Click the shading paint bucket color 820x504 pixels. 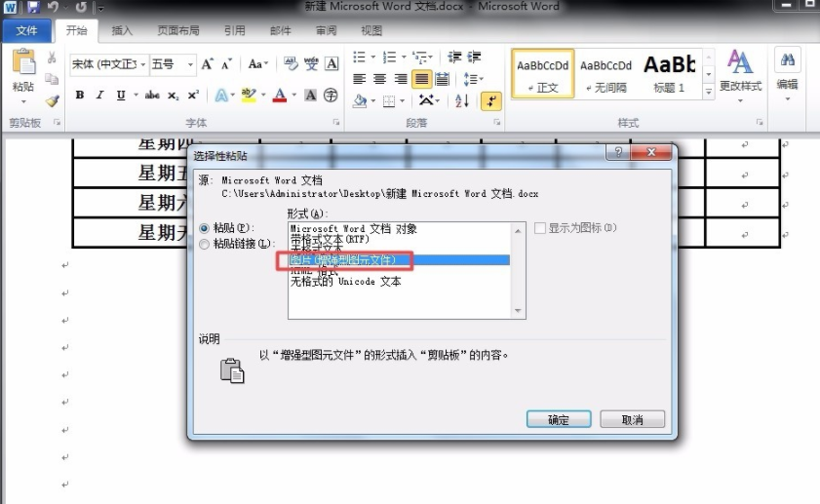(359, 99)
